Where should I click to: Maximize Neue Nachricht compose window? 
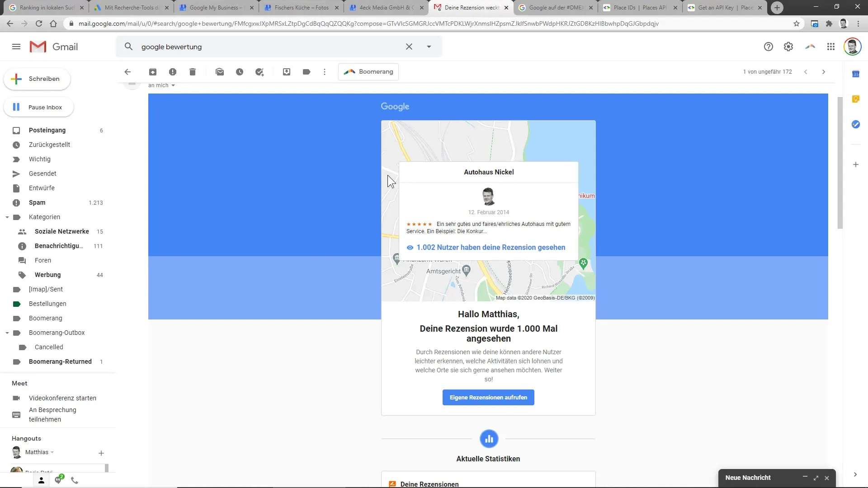click(816, 478)
